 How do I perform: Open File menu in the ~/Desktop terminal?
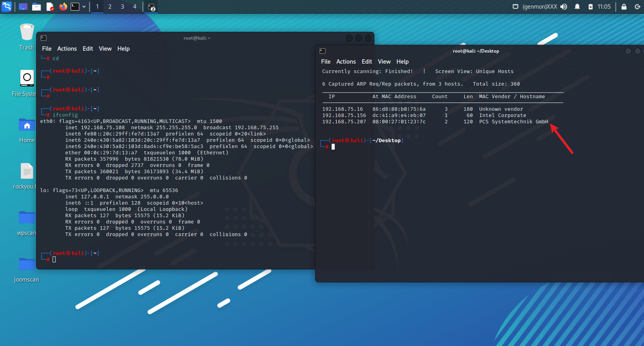(326, 62)
